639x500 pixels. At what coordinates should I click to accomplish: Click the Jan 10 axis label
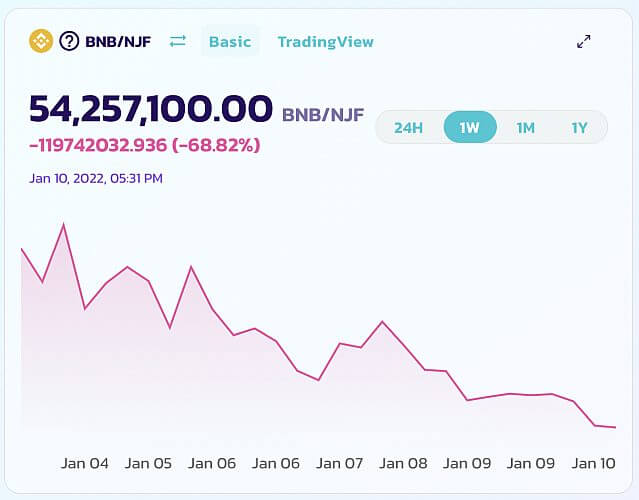point(593,463)
